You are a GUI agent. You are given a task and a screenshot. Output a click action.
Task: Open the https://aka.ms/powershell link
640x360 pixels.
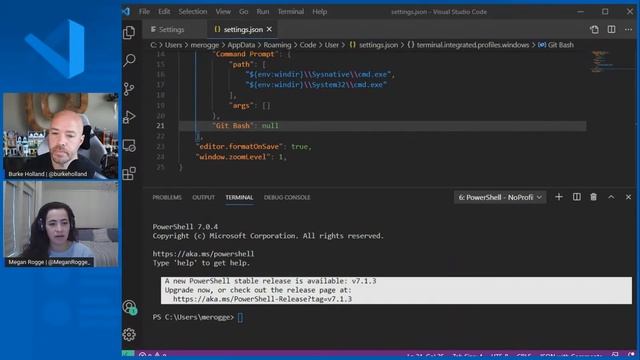(203, 253)
